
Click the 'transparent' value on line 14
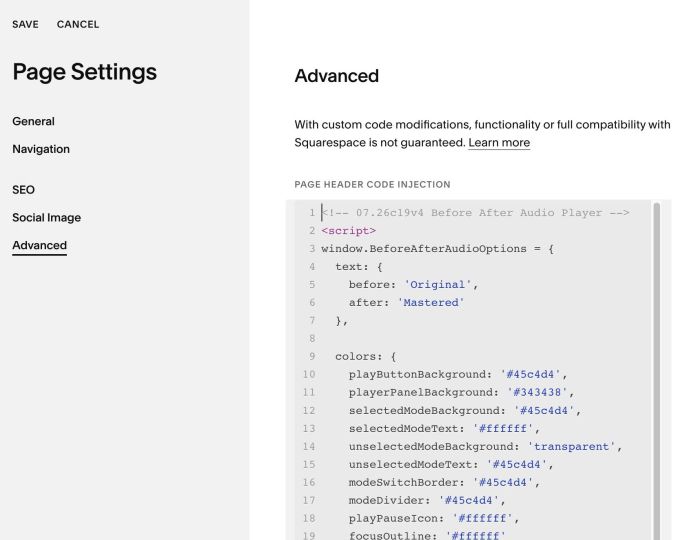pos(571,446)
